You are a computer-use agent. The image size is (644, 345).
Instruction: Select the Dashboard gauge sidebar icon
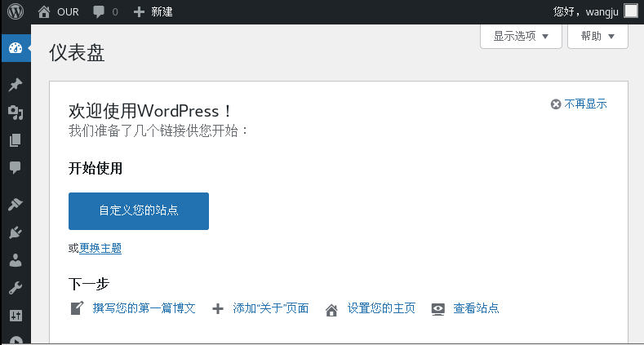point(16,48)
